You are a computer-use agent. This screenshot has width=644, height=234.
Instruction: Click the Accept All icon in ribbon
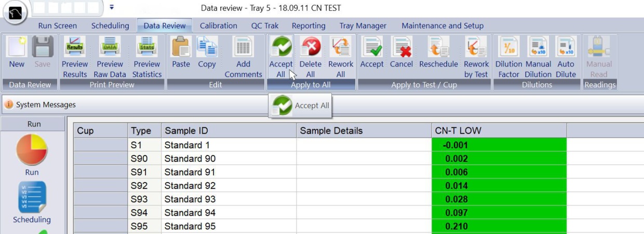(x=281, y=48)
